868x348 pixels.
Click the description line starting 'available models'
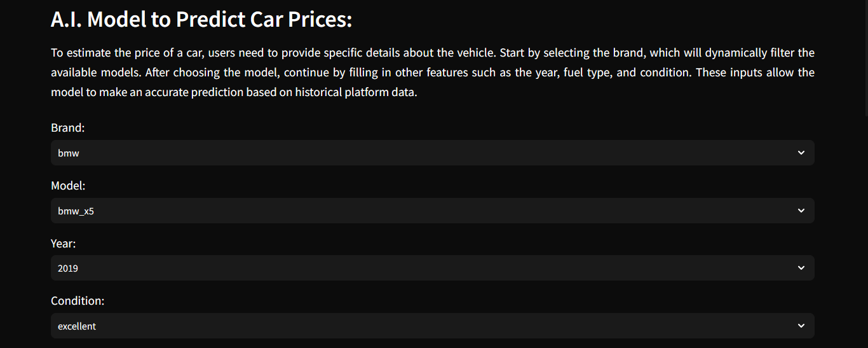coord(432,73)
